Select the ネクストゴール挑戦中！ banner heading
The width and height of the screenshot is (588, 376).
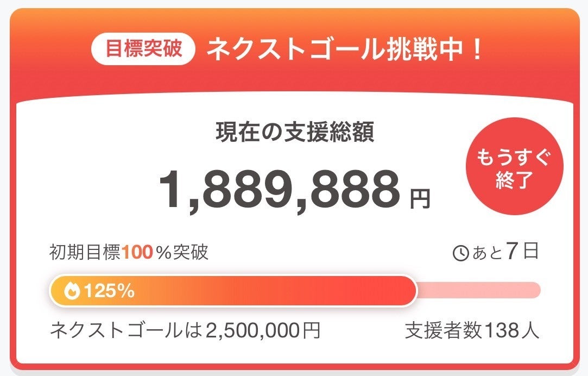(344, 50)
